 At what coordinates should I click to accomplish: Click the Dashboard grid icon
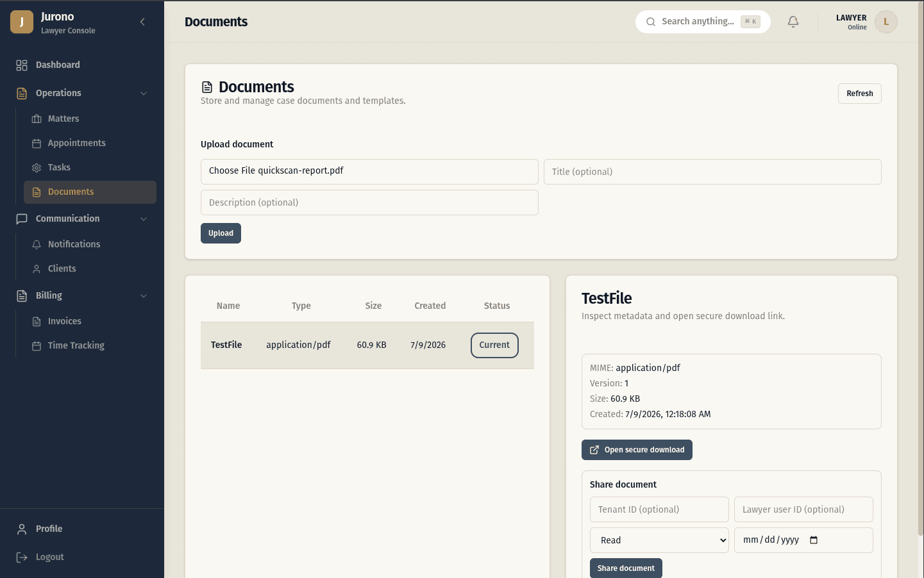click(22, 65)
